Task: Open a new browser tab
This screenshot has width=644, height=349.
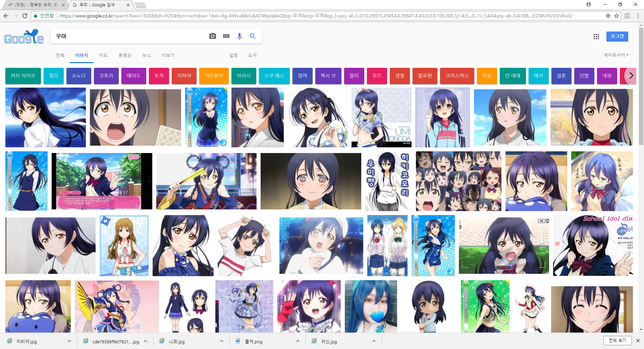Action: pos(140,5)
